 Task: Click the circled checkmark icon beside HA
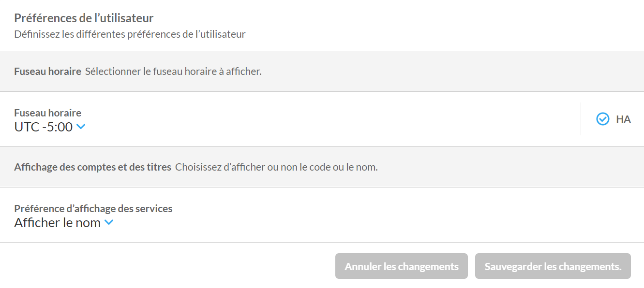(602, 119)
